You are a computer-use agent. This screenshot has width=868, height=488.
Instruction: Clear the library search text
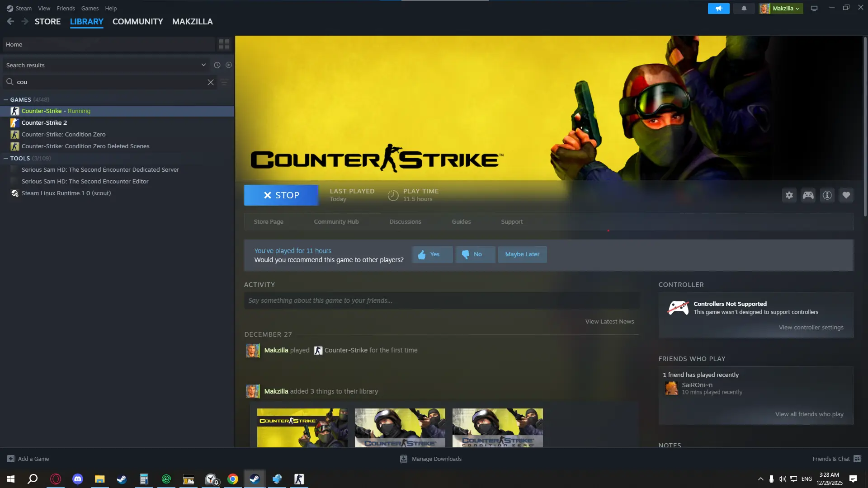point(211,82)
